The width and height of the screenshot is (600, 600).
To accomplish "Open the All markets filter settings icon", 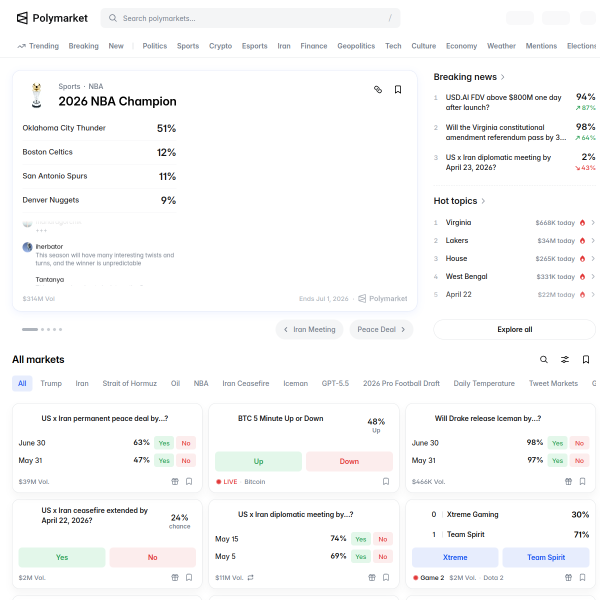I will pyautogui.click(x=565, y=359).
